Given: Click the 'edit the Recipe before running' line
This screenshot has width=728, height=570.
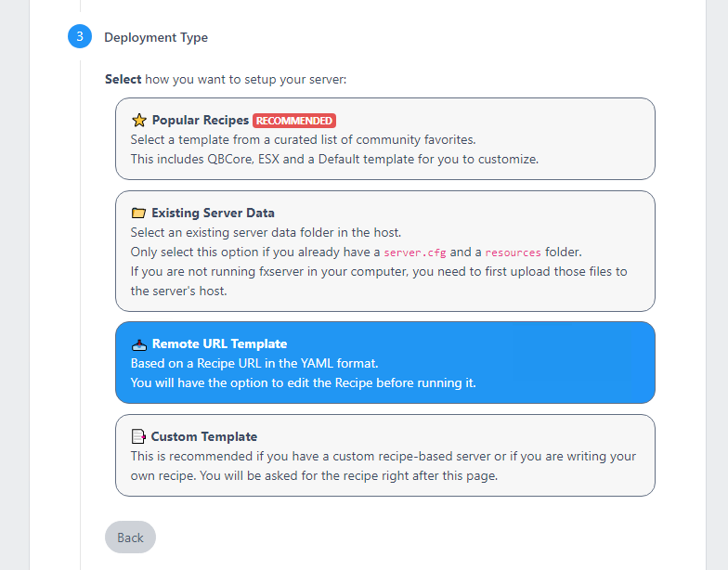Looking at the screenshot, I should 303,382.
